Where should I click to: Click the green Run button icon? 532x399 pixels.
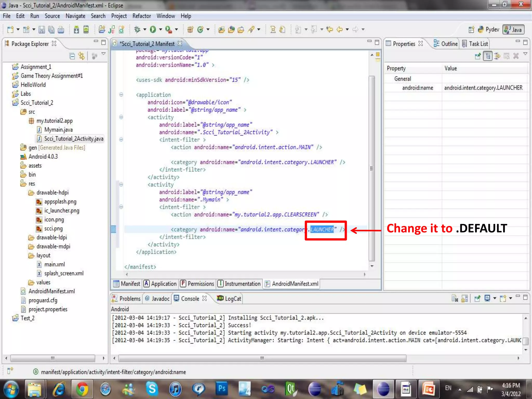click(153, 30)
